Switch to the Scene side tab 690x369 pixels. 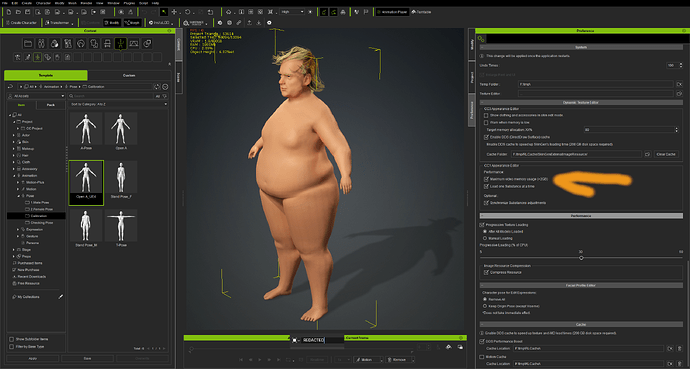point(179,77)
